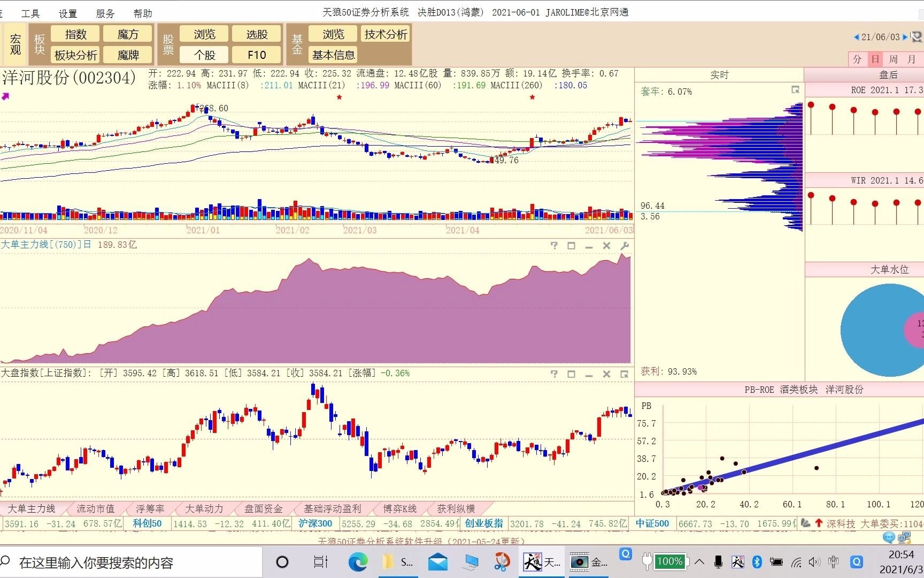Open Microsoft Edge from the taskbar
The height and width of the screenshot is (578, 924).
(x=358, y=562)
